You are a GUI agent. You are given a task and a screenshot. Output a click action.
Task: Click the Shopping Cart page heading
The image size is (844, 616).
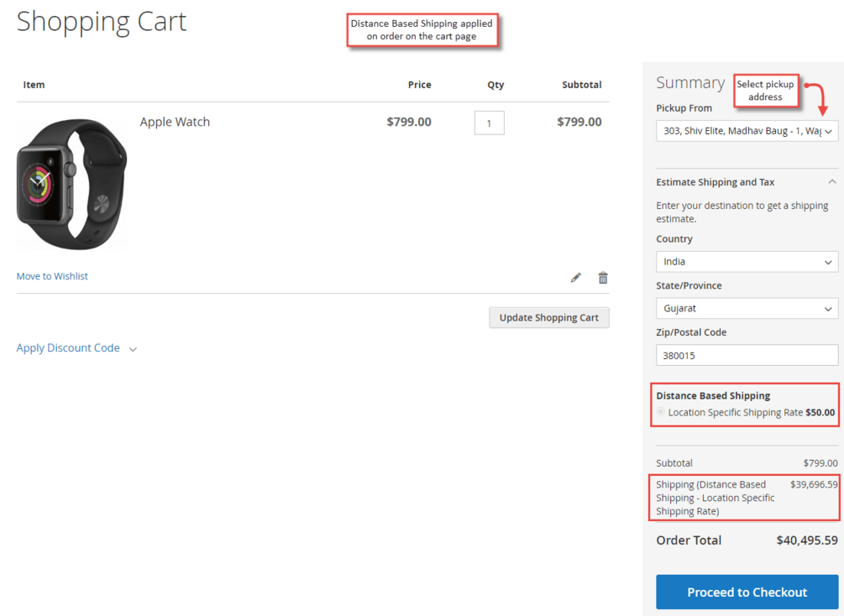102,22
